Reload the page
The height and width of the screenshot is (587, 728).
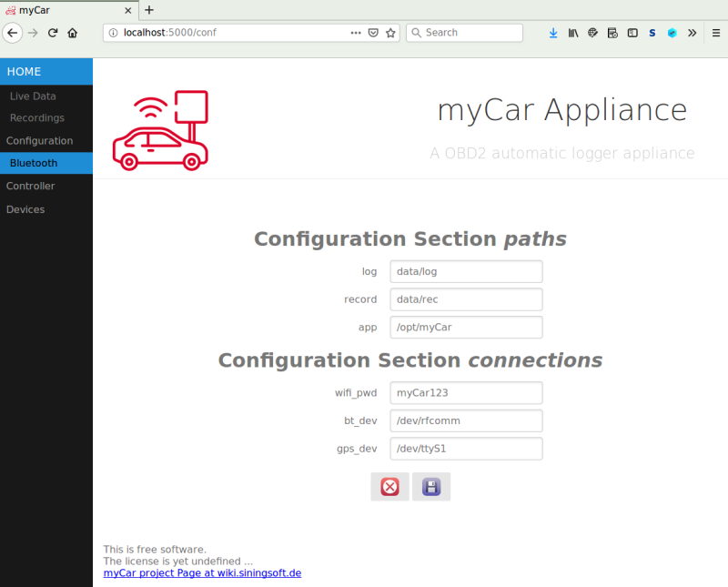point(53,33)
